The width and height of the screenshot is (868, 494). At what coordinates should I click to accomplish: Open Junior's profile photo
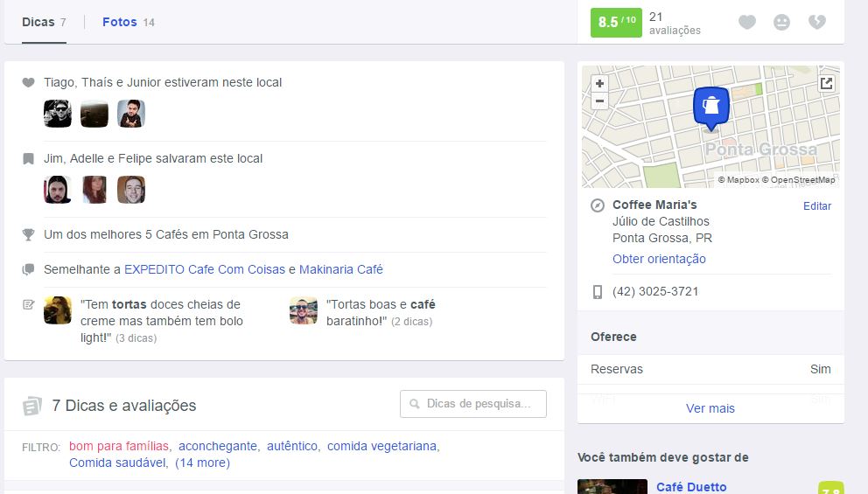[x=131, y=114]
